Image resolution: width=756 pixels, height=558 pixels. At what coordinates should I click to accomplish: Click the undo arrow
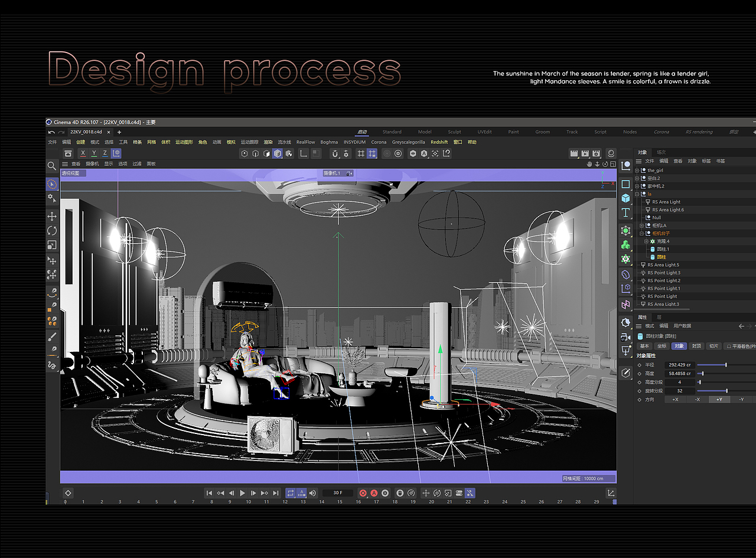click(51, 132)
